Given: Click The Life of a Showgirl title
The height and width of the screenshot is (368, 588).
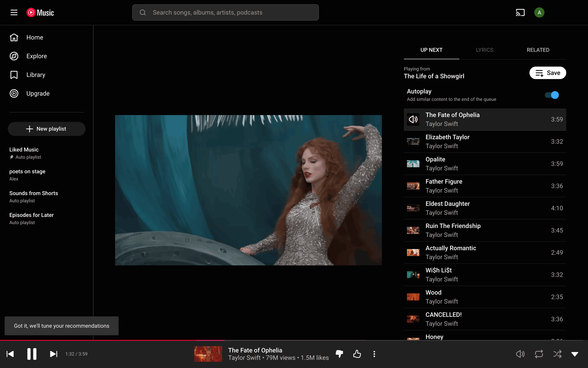Looking at the screenshot, I should click(434, 76).
